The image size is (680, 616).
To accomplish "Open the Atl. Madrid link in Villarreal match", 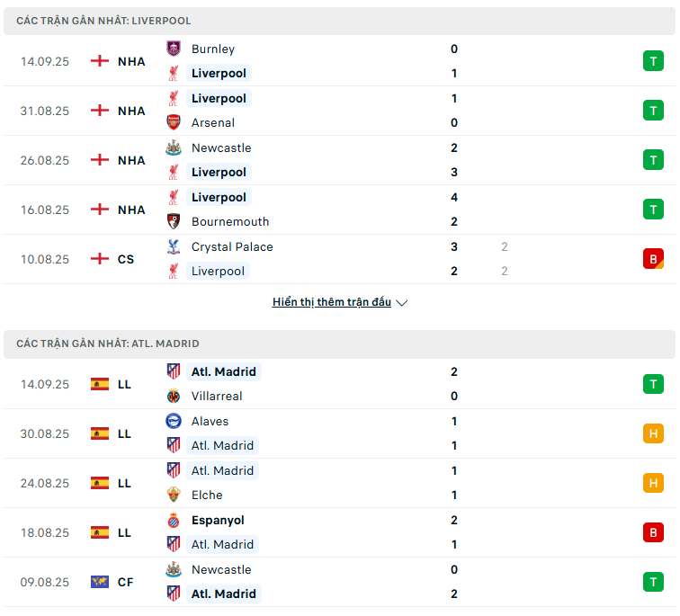I will point(223,372).
